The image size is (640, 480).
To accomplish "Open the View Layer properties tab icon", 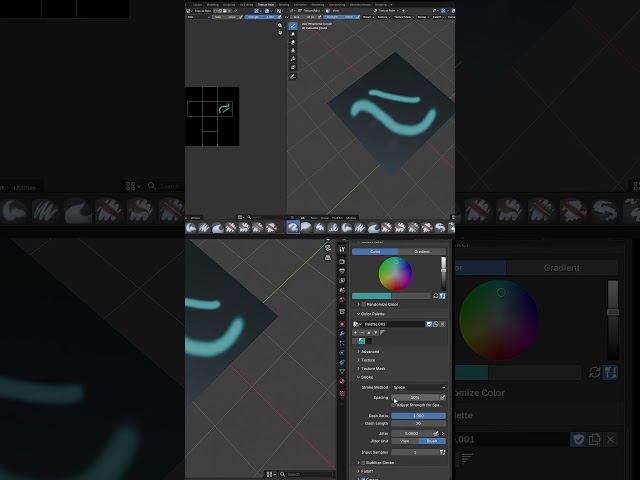I will coord(342,281).
